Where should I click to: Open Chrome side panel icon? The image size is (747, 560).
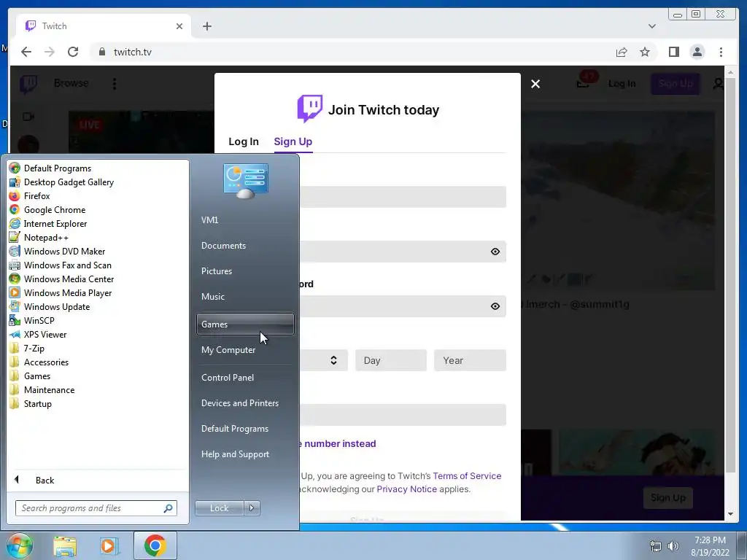click(x=673, y=52)
